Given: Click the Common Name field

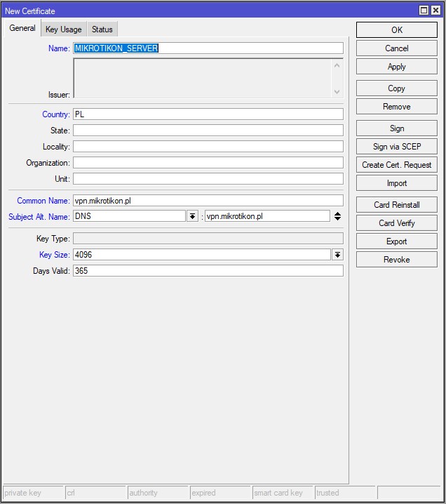Looking at the screenshot, I should [x=208, y=201].
